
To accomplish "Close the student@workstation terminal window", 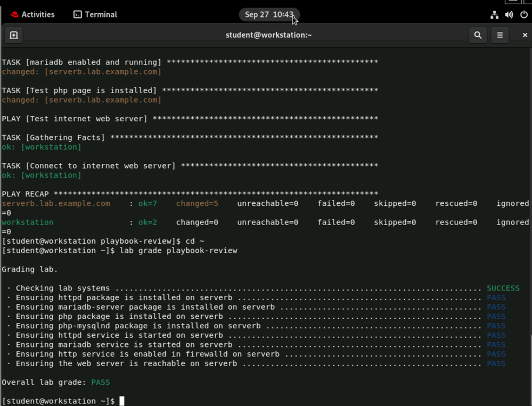I will (525, 35).
